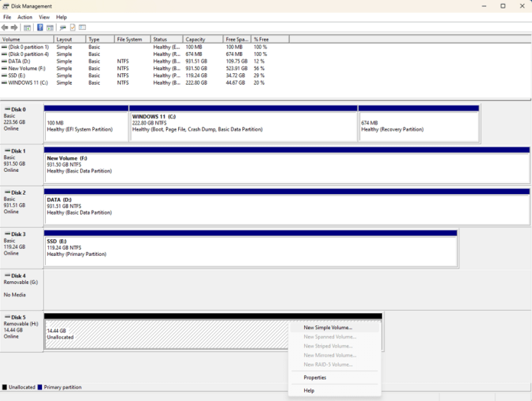Open the File menu
This screenshot has width=532, height=401.
(x=7, y=17)
